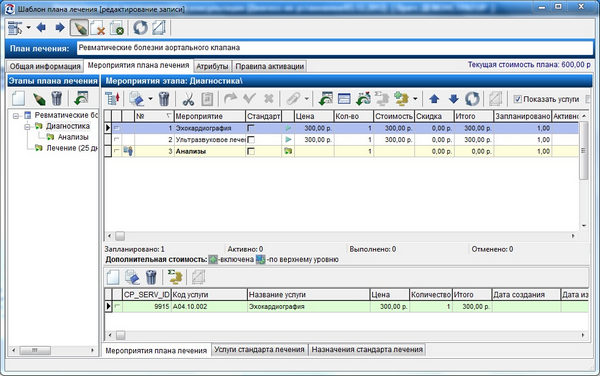600x376 pixels.
Task: Select Лечение node in stages tree
Action: [x=72, y=148]
